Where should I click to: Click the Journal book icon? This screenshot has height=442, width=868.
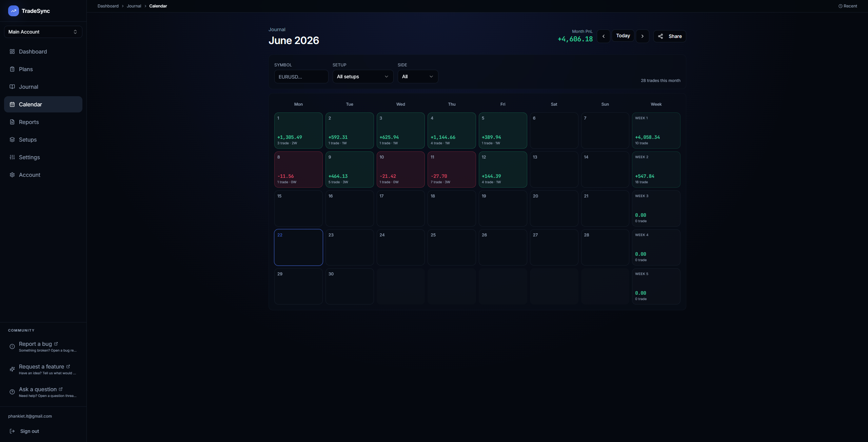[x=12, y=87]
